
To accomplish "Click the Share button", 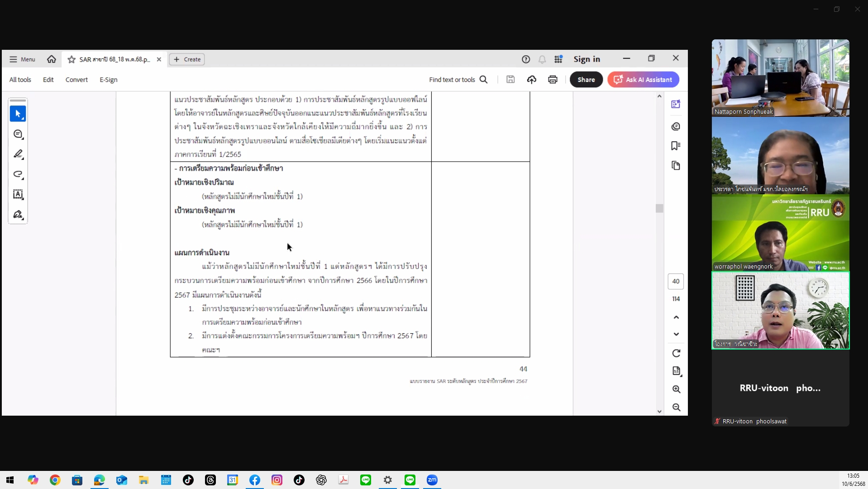I will (x=586, y=80).
